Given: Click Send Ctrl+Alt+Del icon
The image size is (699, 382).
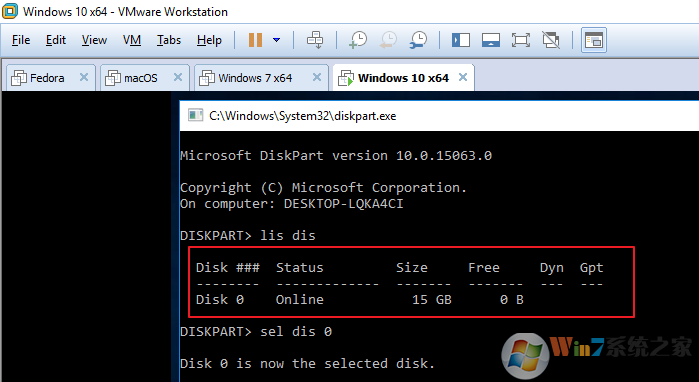Looking at the screenshot, I should (x=315, y=40).
